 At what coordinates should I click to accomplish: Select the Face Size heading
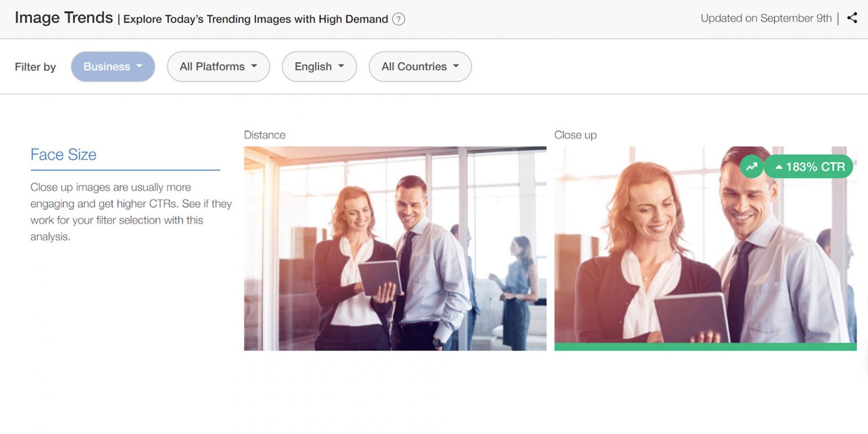click(x=63, y=155)
